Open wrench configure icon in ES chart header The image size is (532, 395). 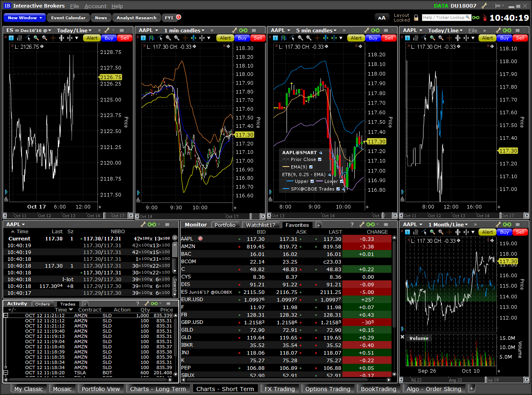(x=107, y=30)
